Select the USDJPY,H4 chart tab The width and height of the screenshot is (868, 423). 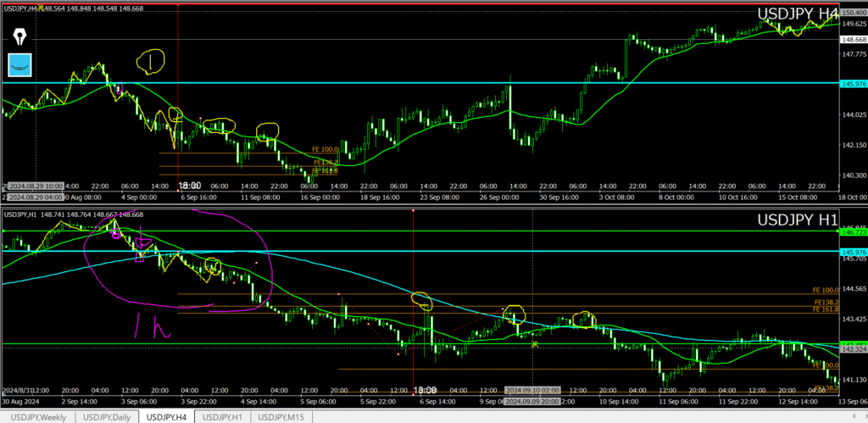coord(168,416)
